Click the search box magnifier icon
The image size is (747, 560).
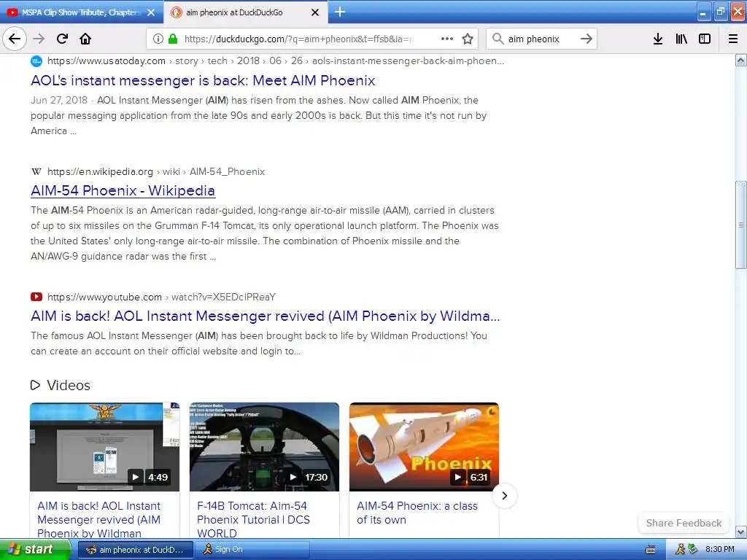pyautogui.click(x=498, y=39)
